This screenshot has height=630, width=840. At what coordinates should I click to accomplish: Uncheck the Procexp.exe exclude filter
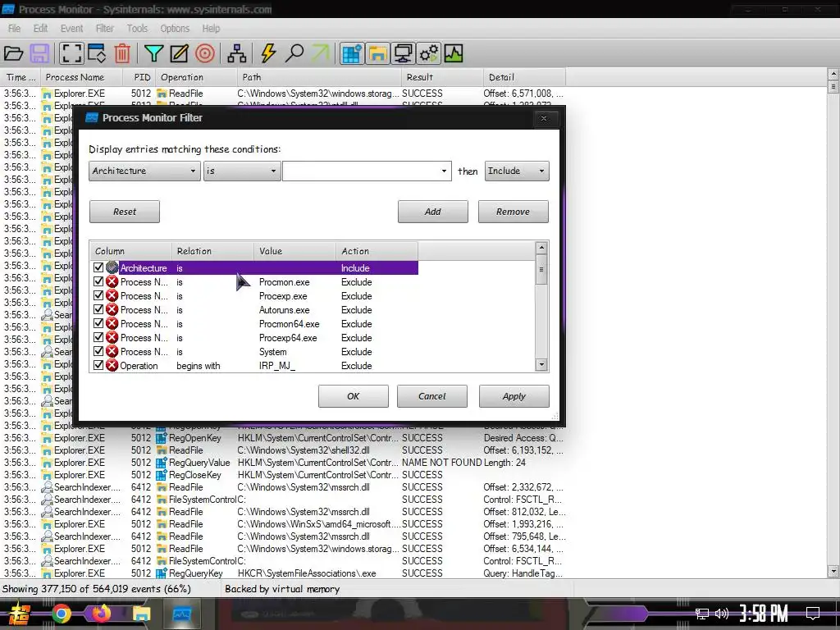click(98, 295)
